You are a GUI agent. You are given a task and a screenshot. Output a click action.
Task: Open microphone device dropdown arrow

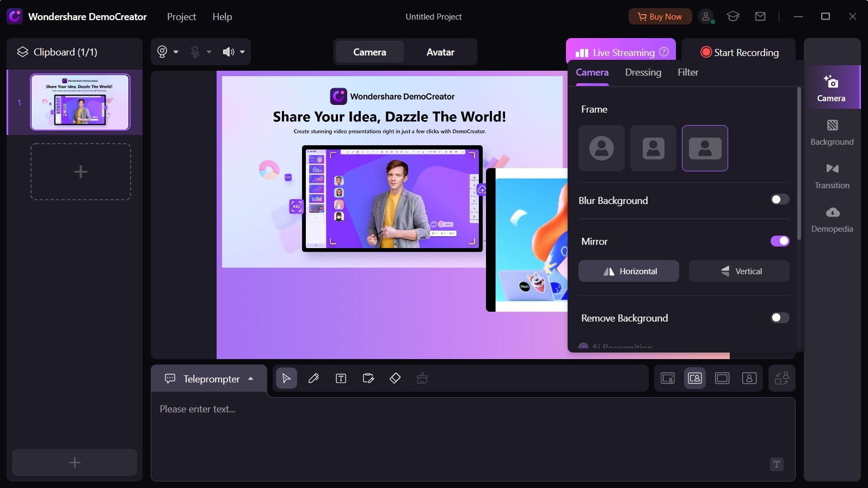tap(209, 52)
